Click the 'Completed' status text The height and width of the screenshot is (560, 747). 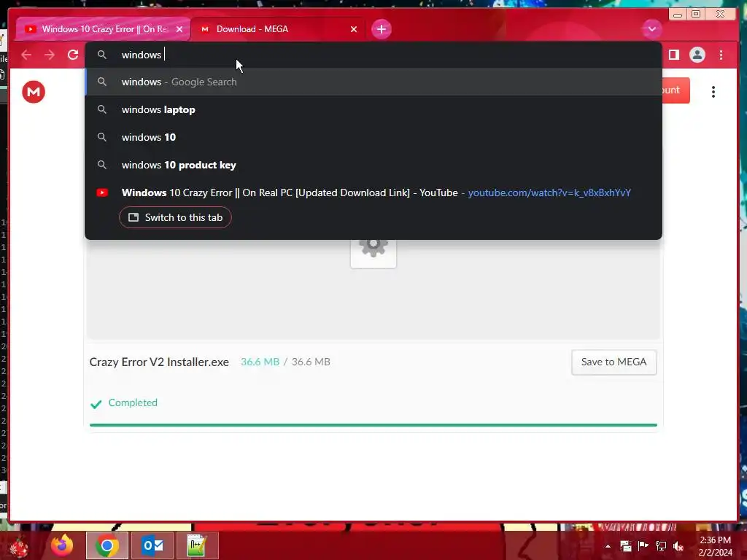133,402
